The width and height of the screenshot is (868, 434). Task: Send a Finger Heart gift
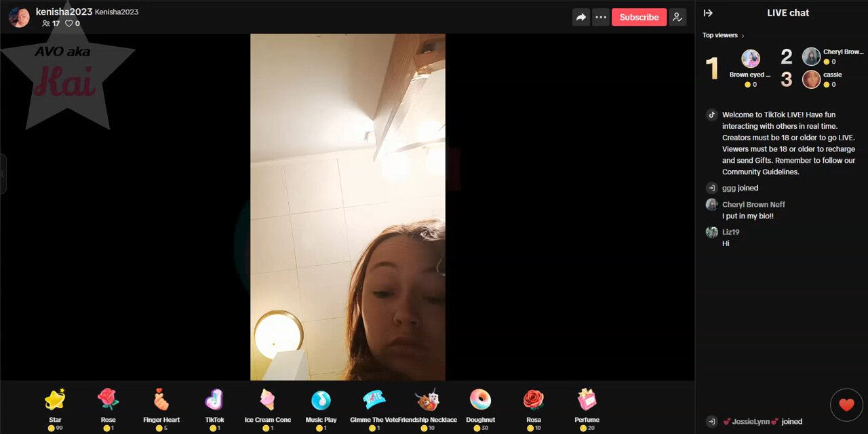(161, 409)
